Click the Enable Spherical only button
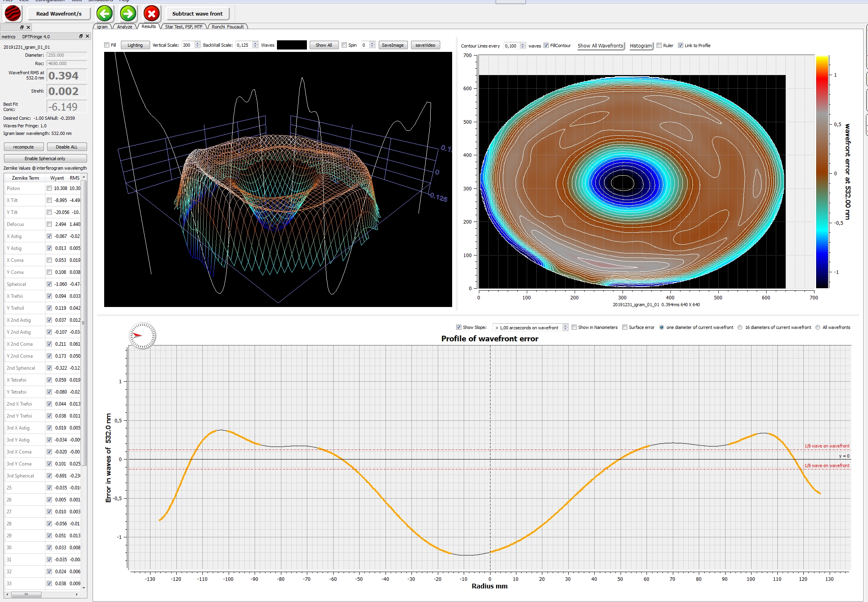 45,158
